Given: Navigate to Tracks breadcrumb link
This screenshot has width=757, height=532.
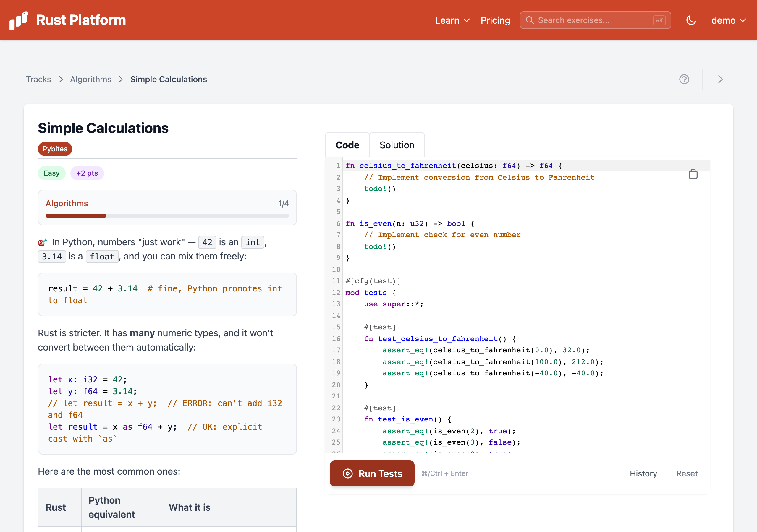Looking at the screenshot, I should pos(38,79).
